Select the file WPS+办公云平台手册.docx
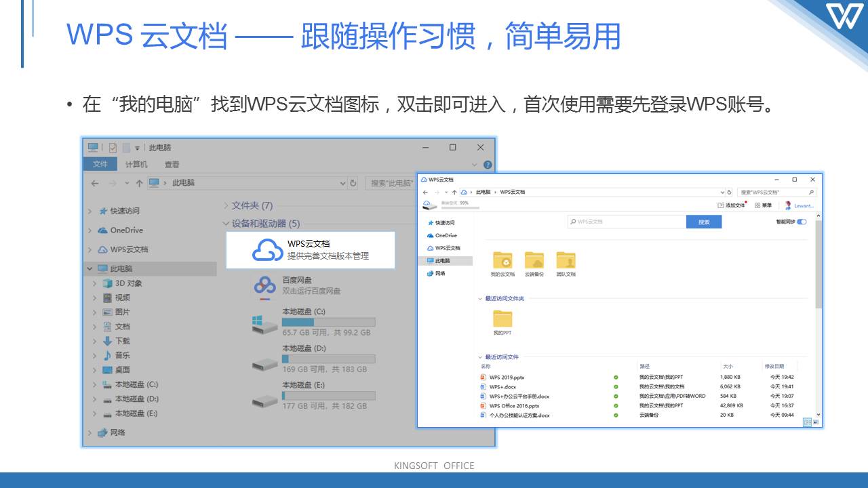868x488 pixels. [x=519, y=396]
